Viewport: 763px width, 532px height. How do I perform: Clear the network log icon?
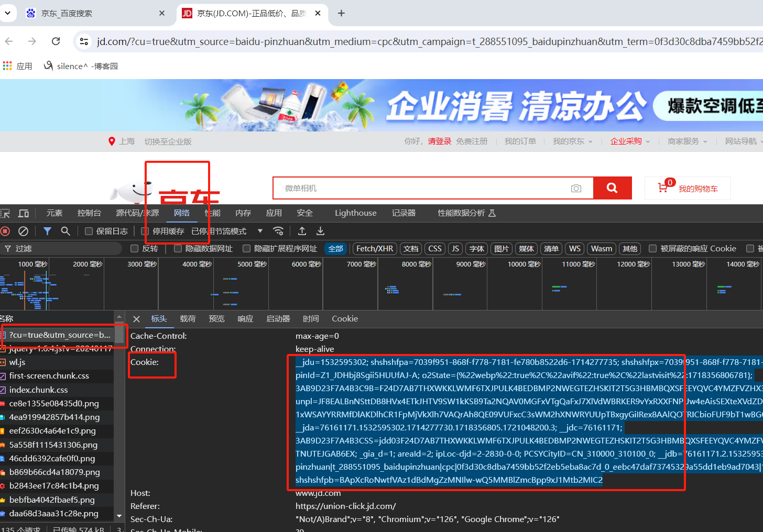(24, 231)
